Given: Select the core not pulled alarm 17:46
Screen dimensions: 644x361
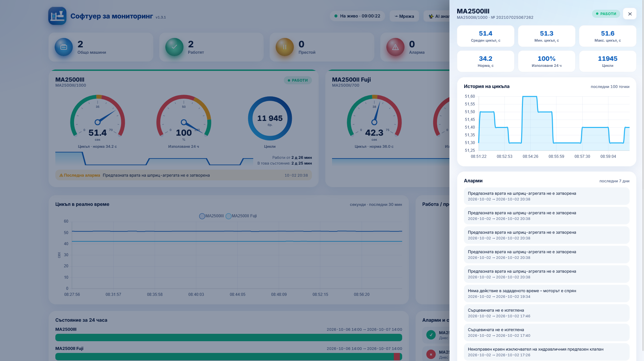Looking at the screenshot, I should coord(547,313).
